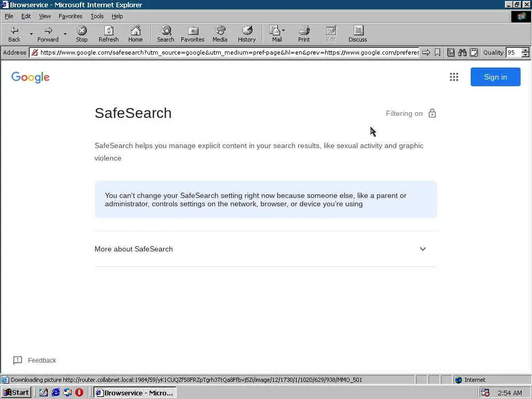The width and height of the screenshot is (532, 399).
Task: Reload the page with the Refresh button
Action: click(x=109, y=34)
